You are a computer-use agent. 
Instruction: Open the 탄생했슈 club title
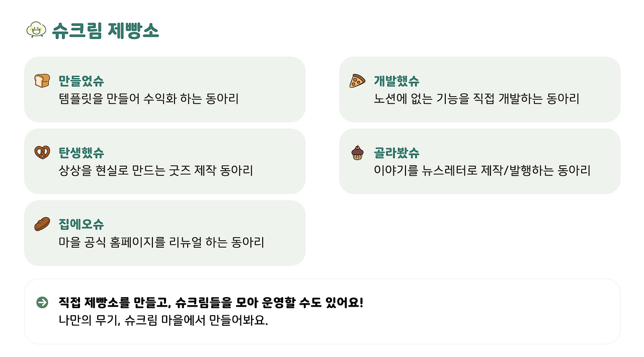pyautogui.click(x=81, y=153)
